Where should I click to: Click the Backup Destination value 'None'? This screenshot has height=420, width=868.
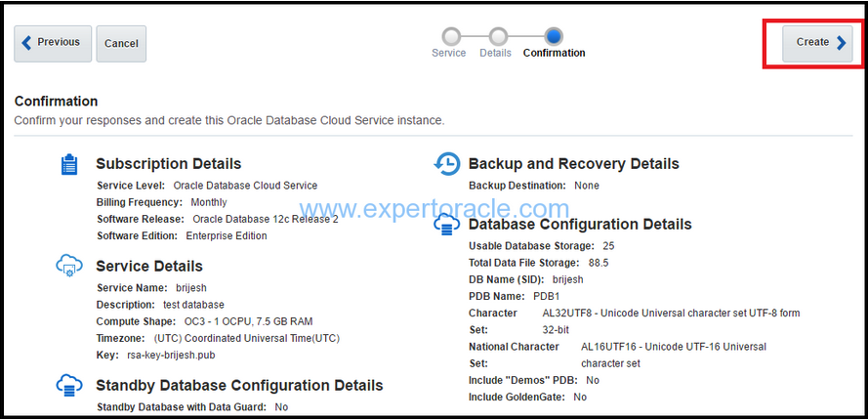click(x=587, y=186)
